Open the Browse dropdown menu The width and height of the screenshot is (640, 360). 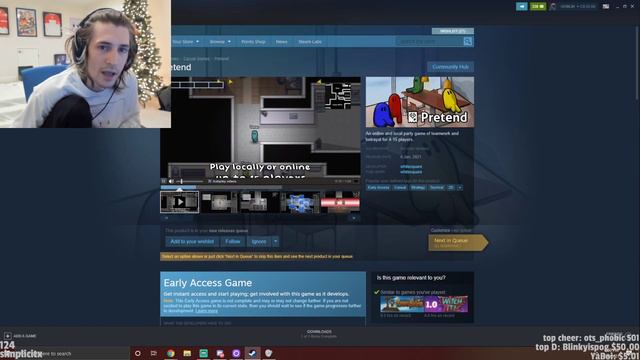pyautogui.click(x=220, y=42)
